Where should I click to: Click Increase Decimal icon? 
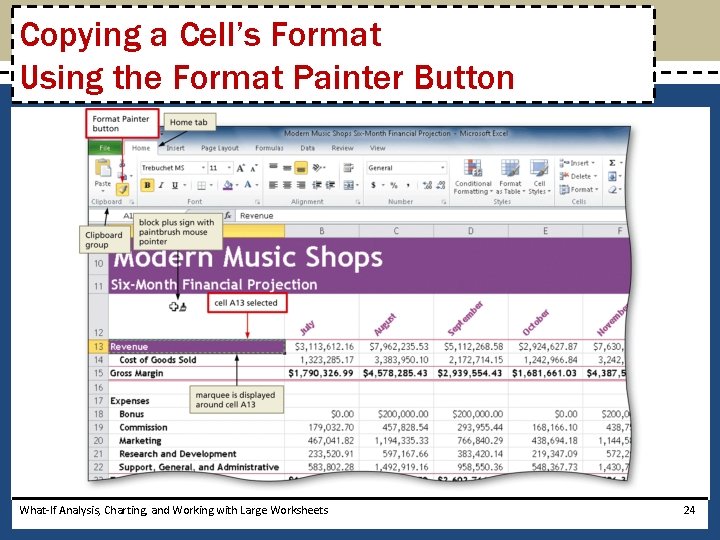[x=428, y=185]
